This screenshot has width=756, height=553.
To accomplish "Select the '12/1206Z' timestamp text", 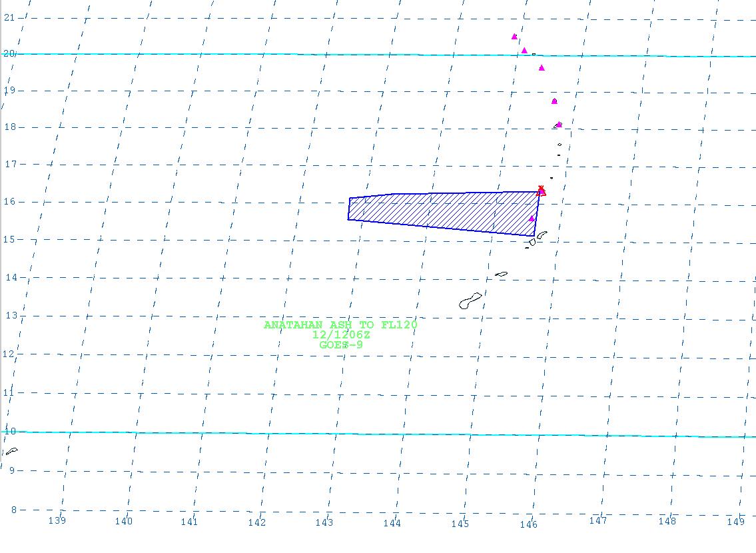I will coord(341,334).
